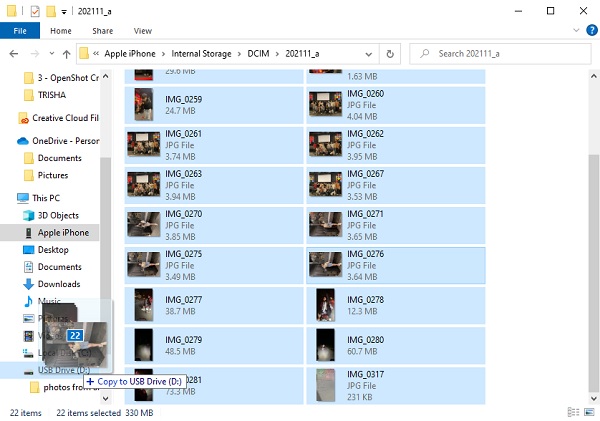
Task: Select Apple iPhone in navigation pane
Action: pos(50,233)
